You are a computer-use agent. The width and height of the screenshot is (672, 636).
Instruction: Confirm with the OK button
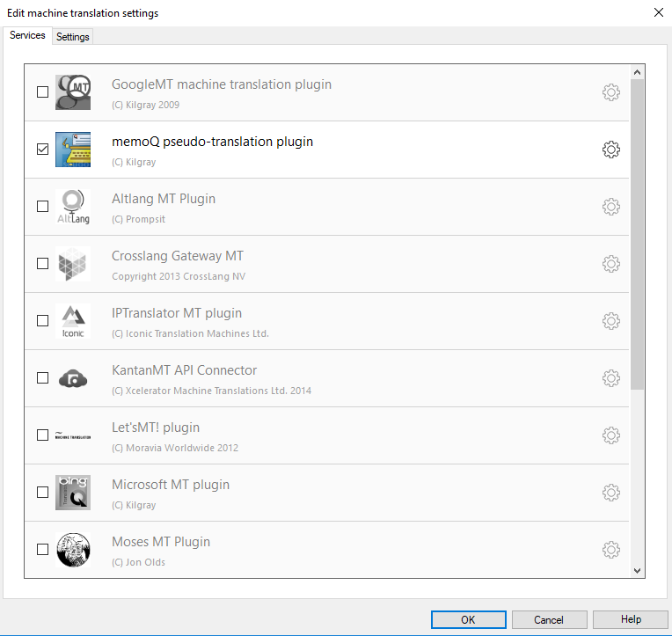(469, 619)
